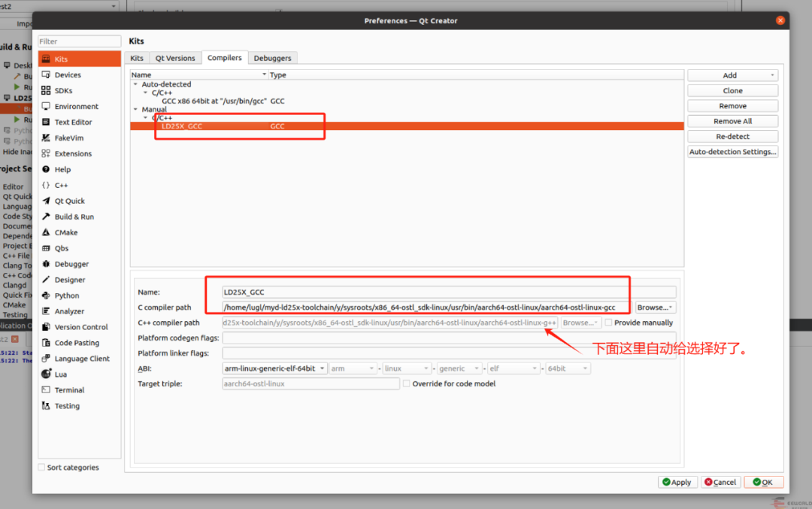Enable Provide manually checkbox

point(608,323)
